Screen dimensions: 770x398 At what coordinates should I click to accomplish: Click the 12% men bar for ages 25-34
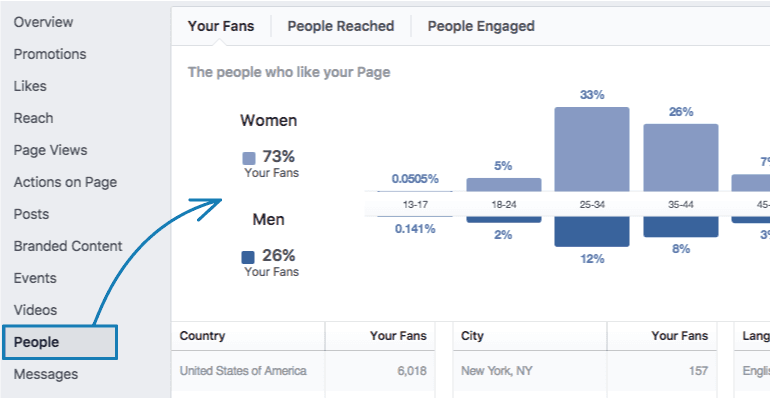(592, 231)
